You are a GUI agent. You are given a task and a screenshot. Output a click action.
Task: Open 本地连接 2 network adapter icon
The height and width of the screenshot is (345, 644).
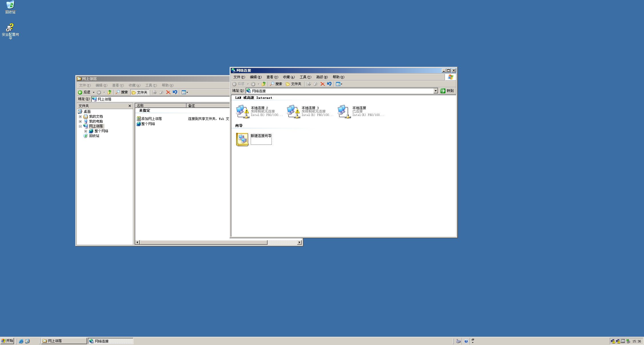click(242, 111)
